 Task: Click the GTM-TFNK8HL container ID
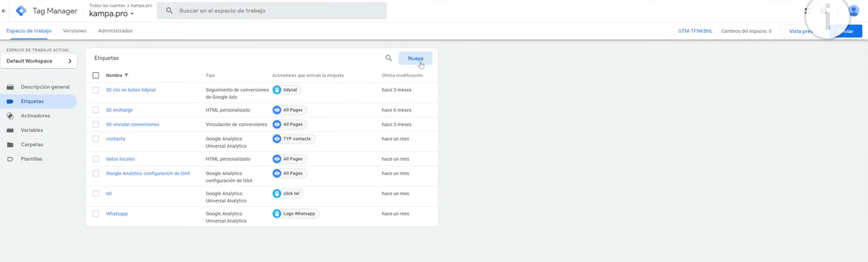695,31
